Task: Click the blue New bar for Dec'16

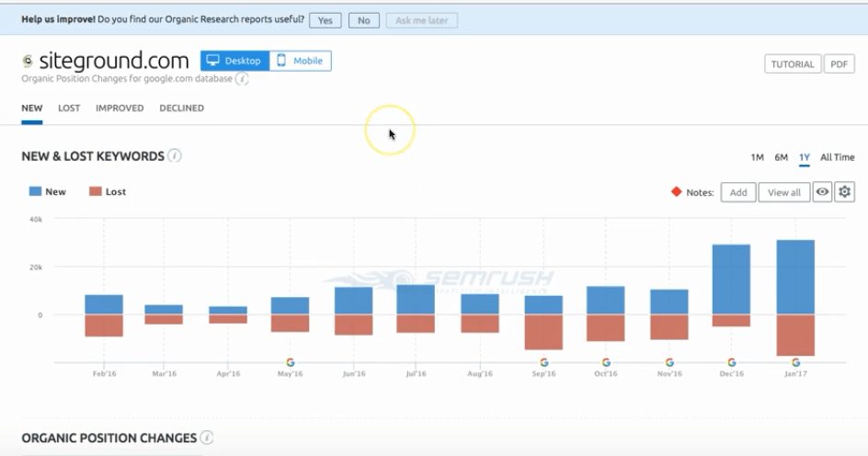Action: coord(731,279)
